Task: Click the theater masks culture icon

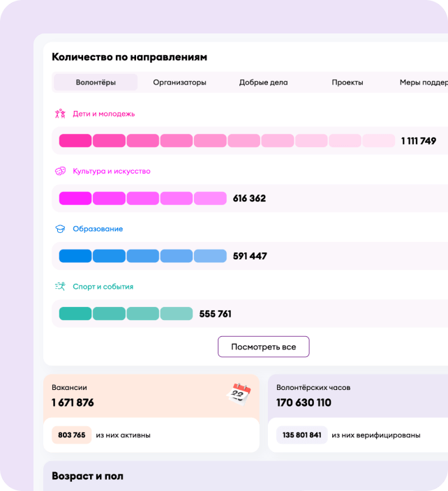Action: coord(60,171)
